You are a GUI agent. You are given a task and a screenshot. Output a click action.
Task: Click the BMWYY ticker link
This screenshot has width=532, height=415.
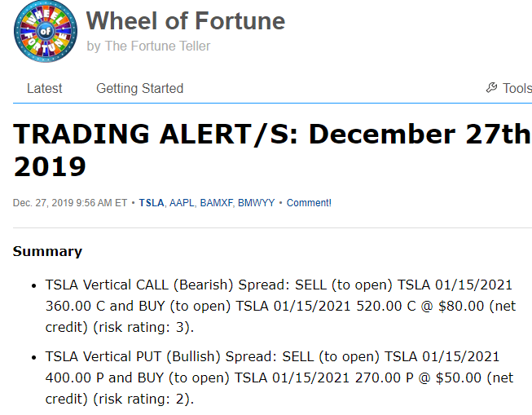tap(256, 203)
